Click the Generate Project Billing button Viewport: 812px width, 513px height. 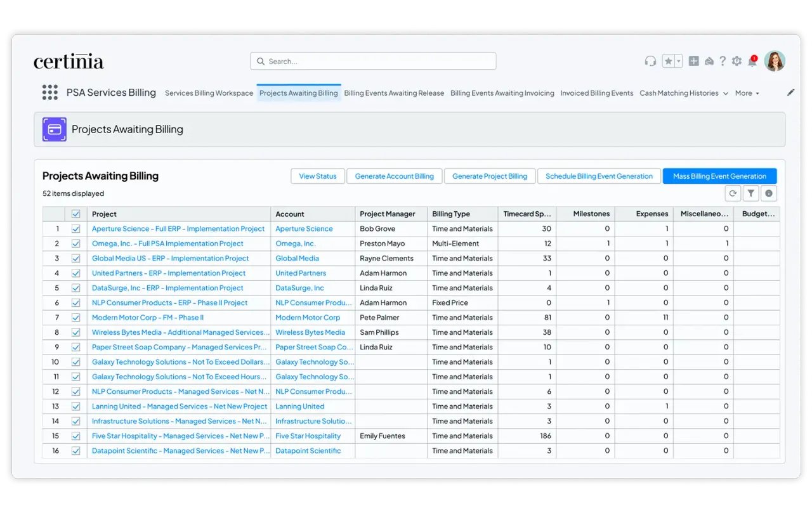click(x=490, y=176)
